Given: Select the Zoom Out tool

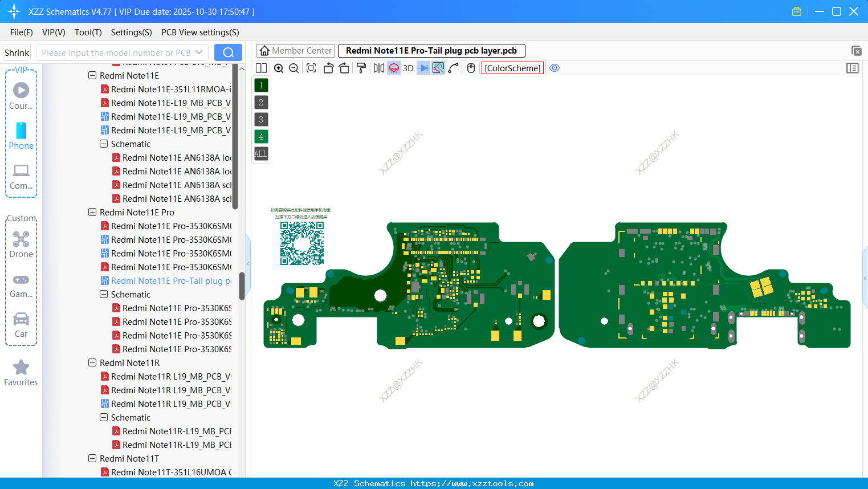Looking at the screenshot, I should point(293,68).
